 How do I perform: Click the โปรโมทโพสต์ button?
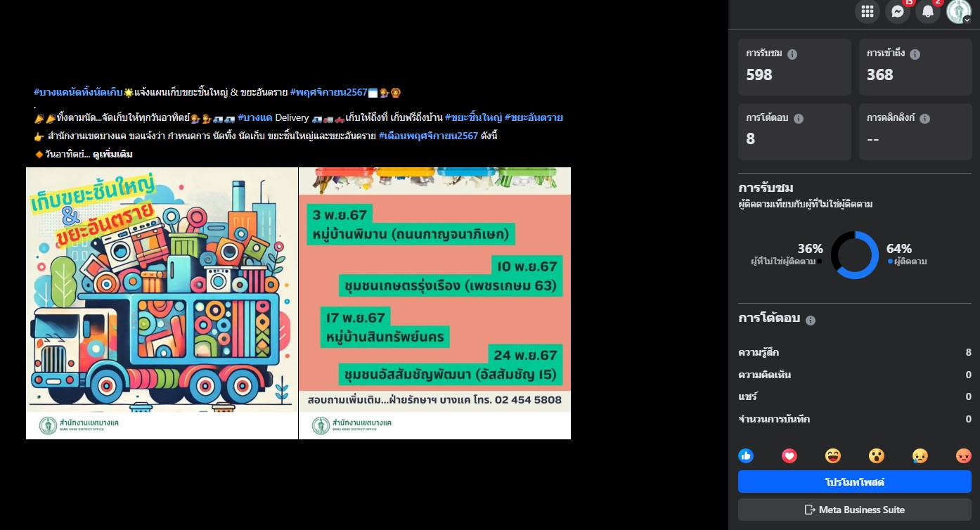(854, 482)
